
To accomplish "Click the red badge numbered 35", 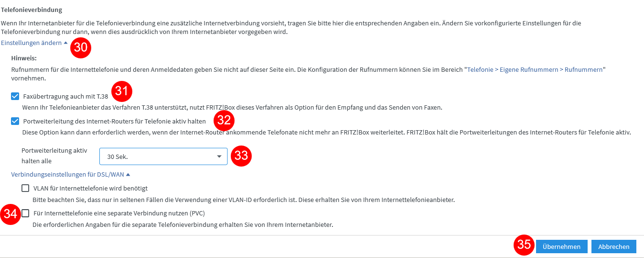I will (524, 245).
